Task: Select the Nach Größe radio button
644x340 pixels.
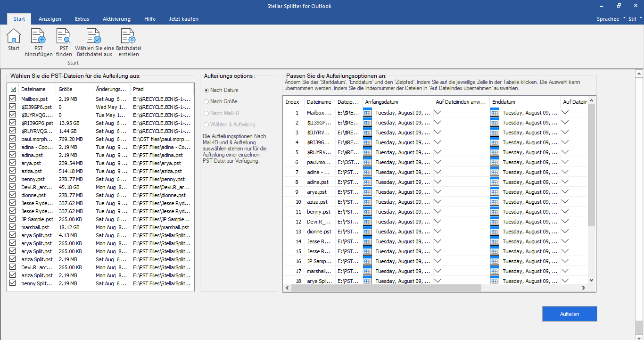Action: (x=206, y=101)
